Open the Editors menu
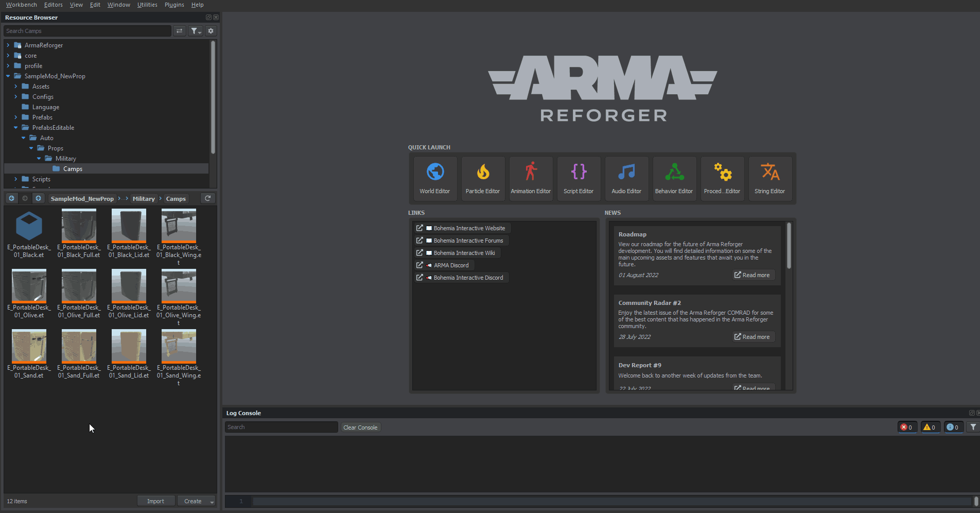The height and width of the screenshot is (513, 980). 53,5
